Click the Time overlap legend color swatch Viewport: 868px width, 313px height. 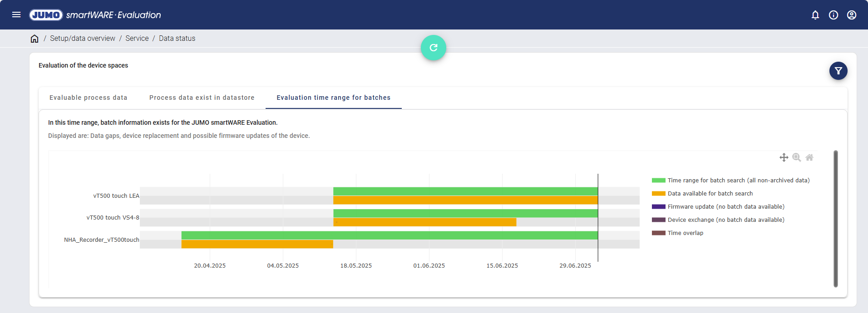[658, 233]
